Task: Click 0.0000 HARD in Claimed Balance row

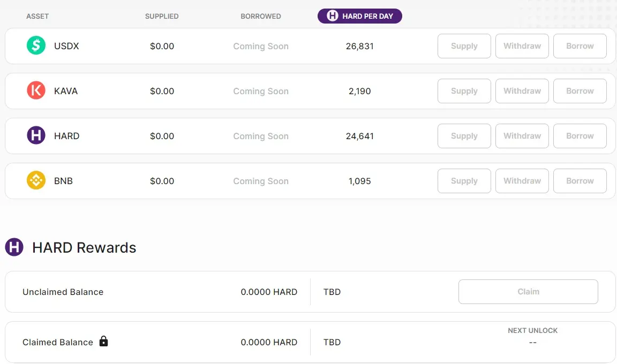Action: coord(269,342)
